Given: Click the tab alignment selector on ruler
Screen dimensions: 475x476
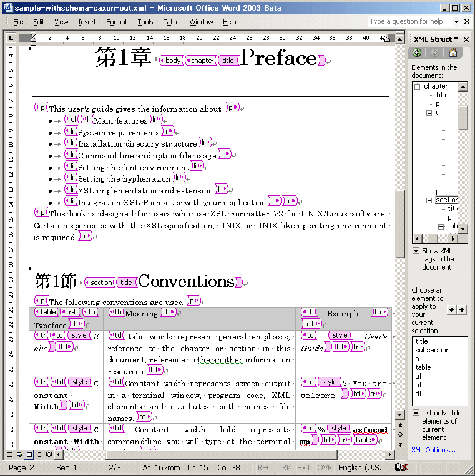Looking at the screenshot, I should (x=11, y=37).
